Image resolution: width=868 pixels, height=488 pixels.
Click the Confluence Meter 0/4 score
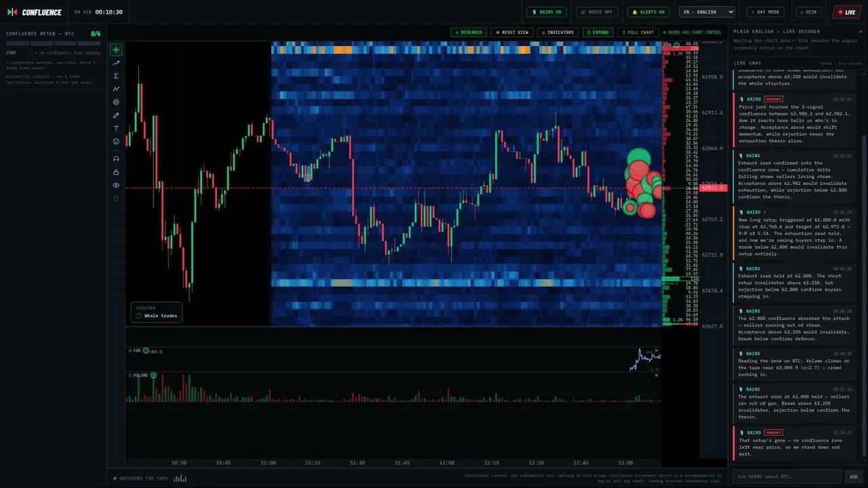[96, 34]
